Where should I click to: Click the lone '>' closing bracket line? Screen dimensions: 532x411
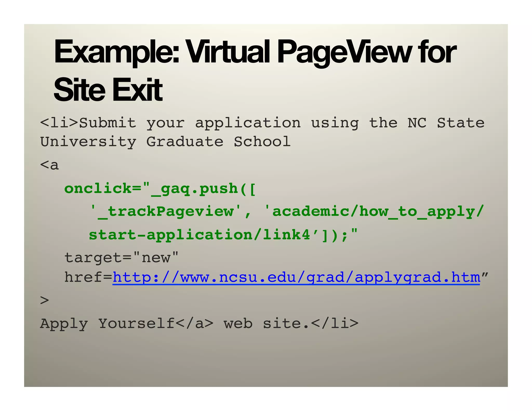click(45, 300)
